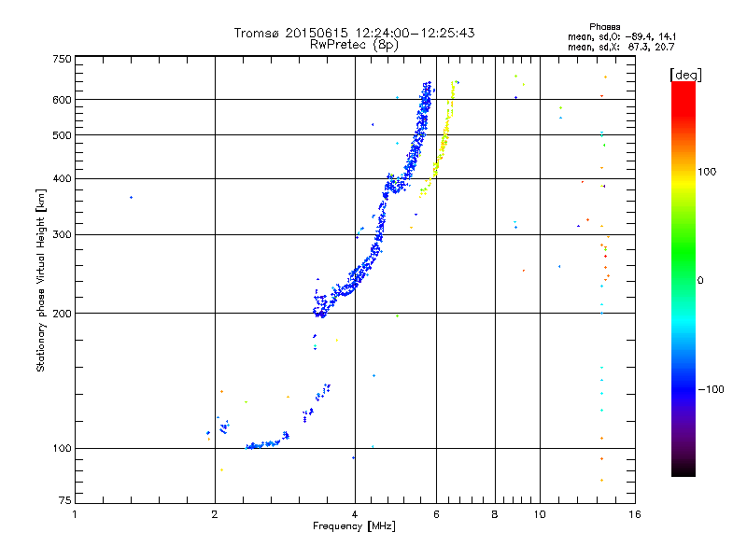Click the y-axis tick label '300'
Screen dimensions: 747x560
(62, 234)
